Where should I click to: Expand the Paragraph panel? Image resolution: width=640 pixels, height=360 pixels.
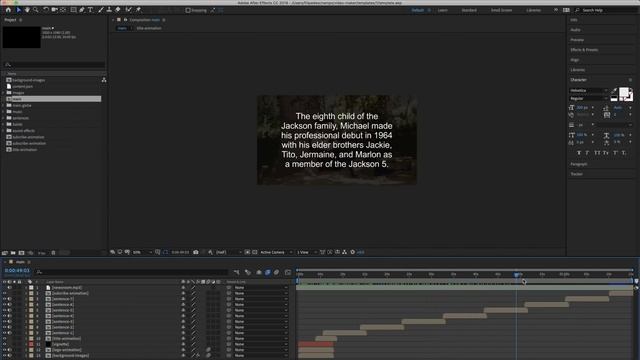tap(579, 164)
